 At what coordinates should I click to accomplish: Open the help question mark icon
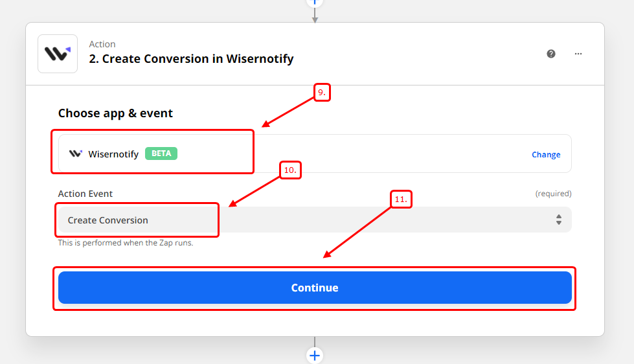point(551,54)
